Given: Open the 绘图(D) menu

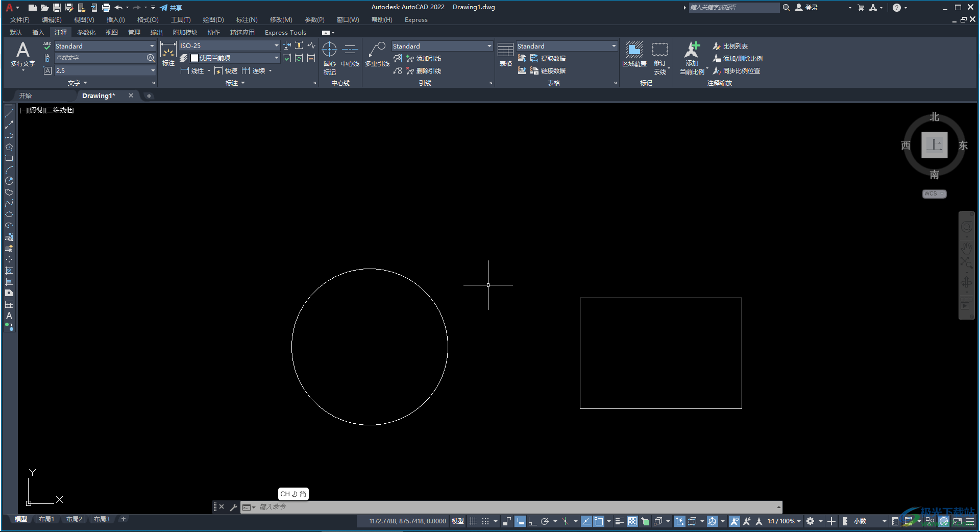Looking at the screenshot, I should 213,20.
